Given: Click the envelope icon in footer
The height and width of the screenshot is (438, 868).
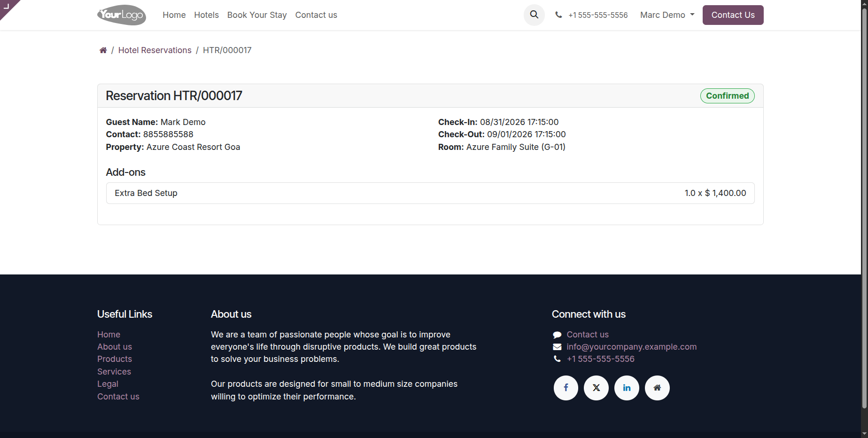Looking at the screenshot, I should coord(557,347).
